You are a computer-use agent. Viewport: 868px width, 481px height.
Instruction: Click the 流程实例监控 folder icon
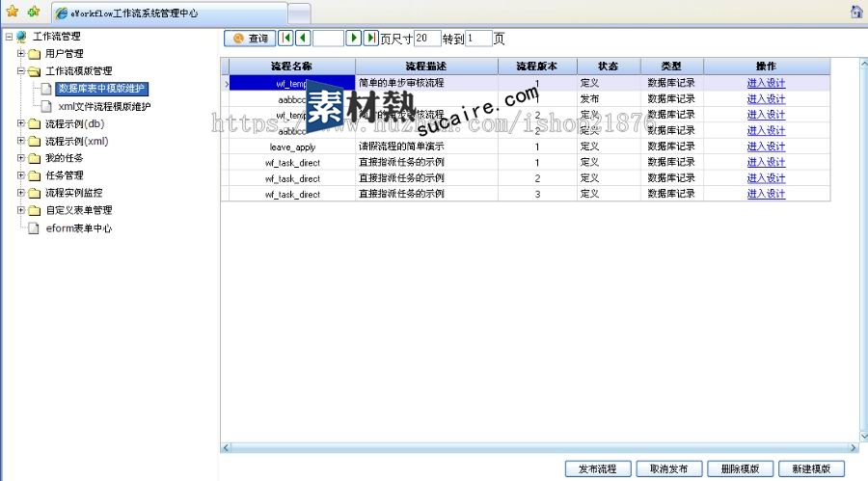pos(35,193)
